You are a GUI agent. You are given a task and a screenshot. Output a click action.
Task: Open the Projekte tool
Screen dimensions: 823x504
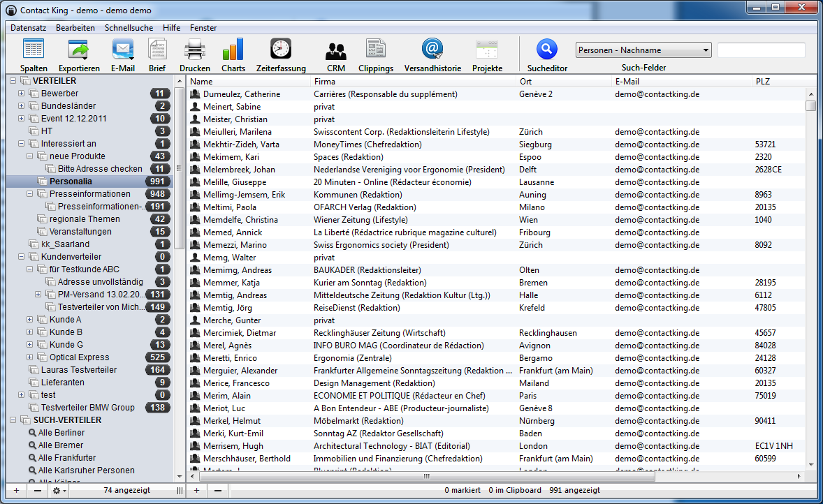487,54
